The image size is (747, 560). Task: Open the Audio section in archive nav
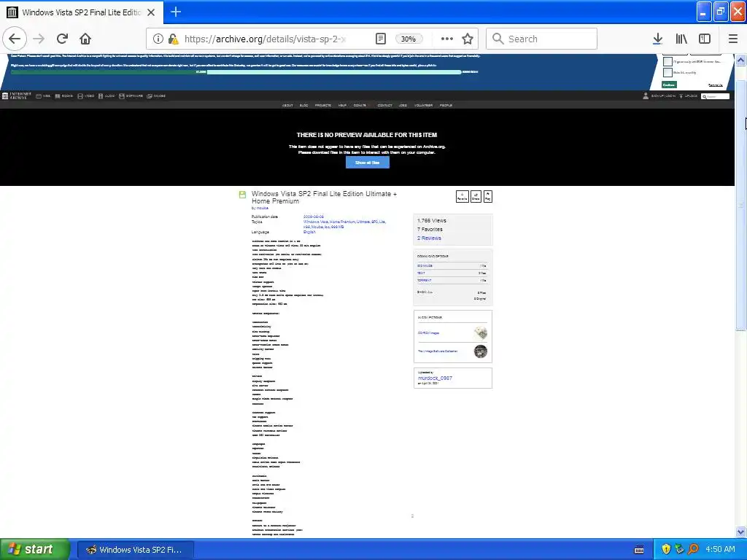coord(107,96)
